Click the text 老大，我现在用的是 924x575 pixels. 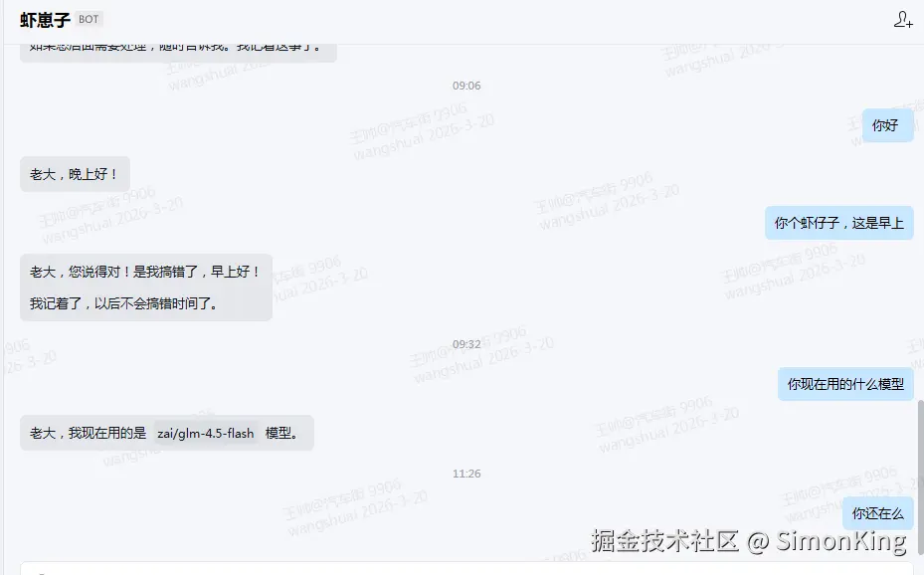pos(88,433)
